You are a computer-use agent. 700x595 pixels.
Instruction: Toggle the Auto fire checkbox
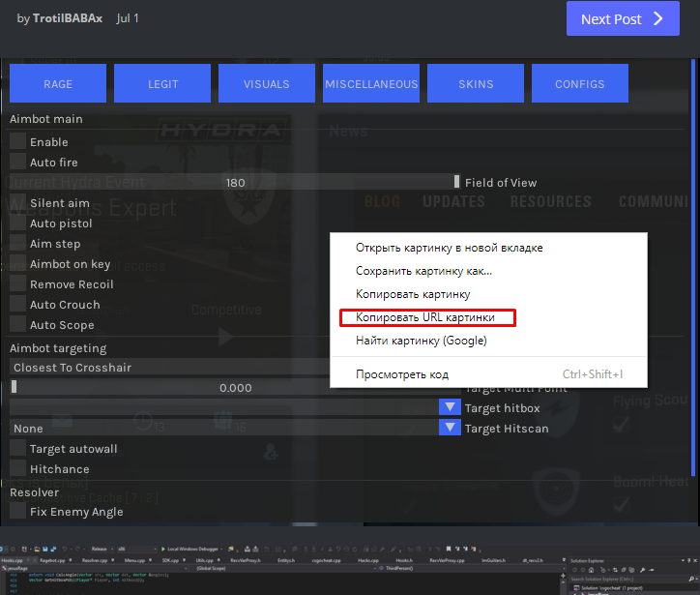(17, 162)
